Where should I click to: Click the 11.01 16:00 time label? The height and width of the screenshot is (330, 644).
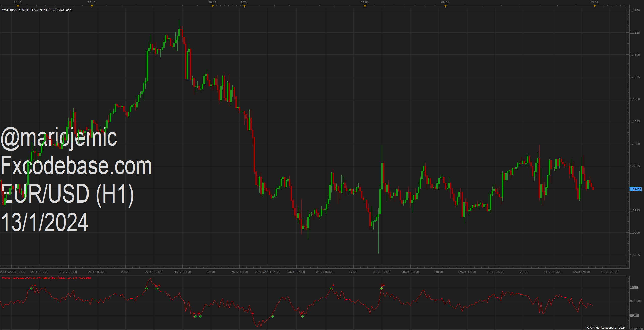coord(552,272)
